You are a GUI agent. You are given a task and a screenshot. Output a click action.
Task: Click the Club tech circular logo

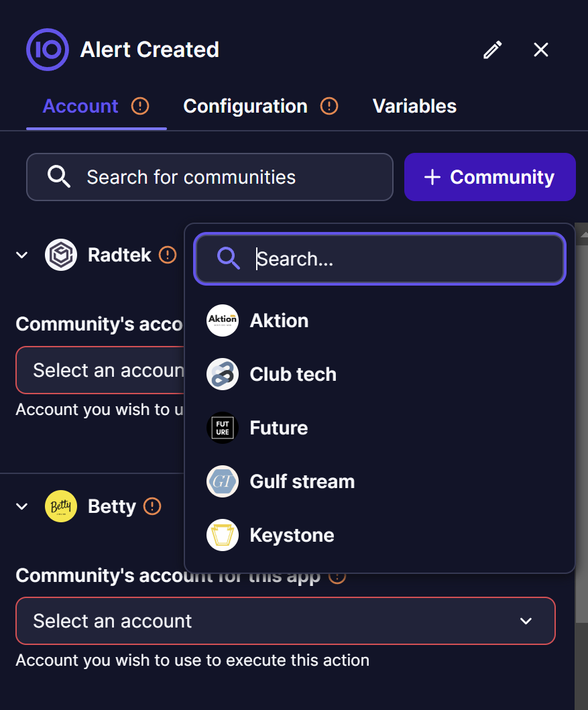[223, 374]
